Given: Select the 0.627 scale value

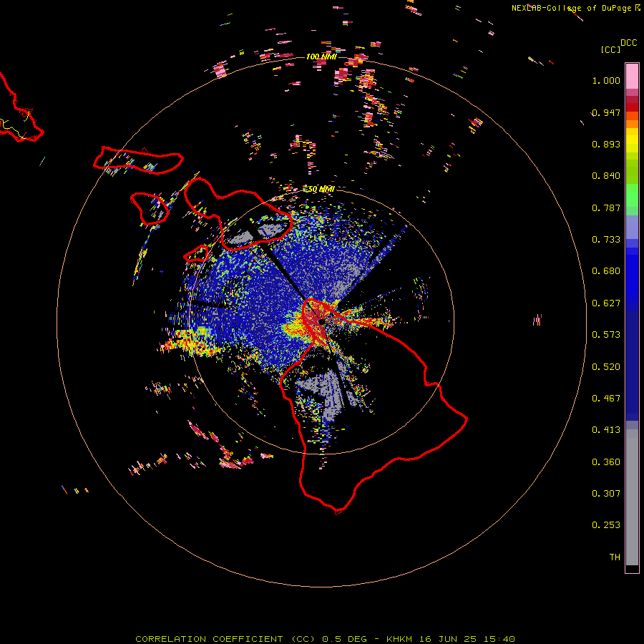Looking at the screenshot, I should [x=606, y=303].
